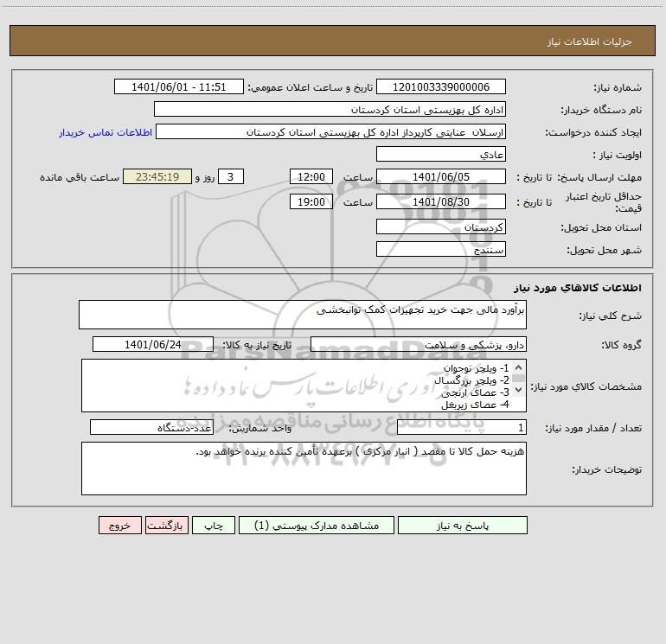Select list item '1- ویلچر نوجوان'
The height and width of the screenshot is (644, 666).
[x=476, y=367]
